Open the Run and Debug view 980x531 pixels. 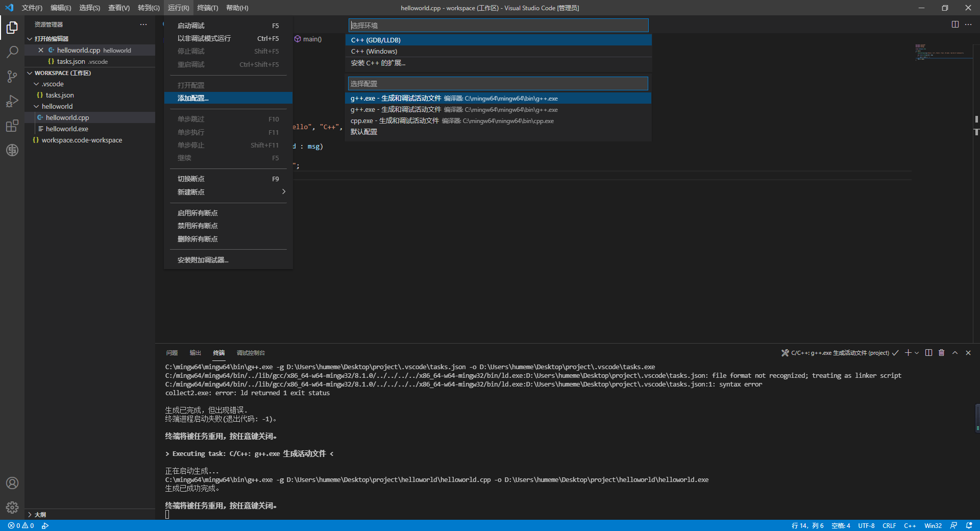click(12, 101)
